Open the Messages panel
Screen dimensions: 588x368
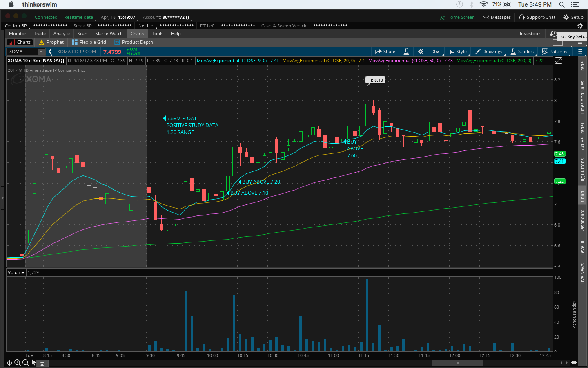coord(497,17)
